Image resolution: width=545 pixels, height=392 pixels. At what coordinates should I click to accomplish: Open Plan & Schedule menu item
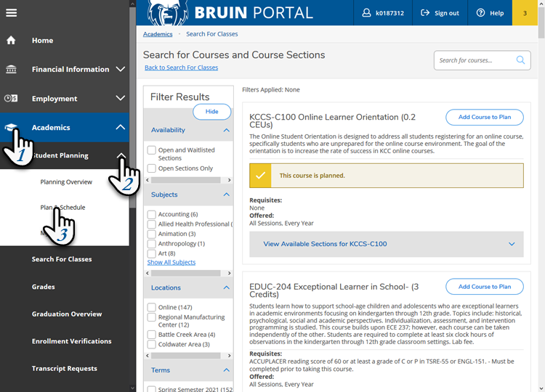pos(62,208)
